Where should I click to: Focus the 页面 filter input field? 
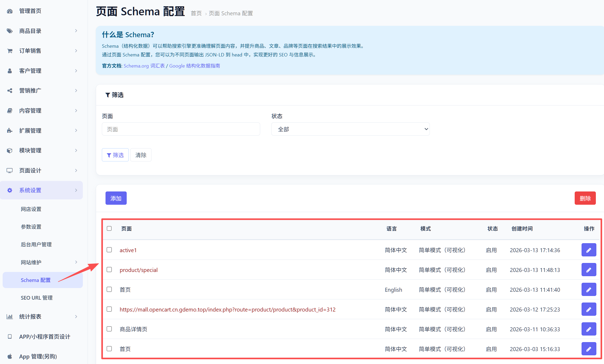click(181, 129)
